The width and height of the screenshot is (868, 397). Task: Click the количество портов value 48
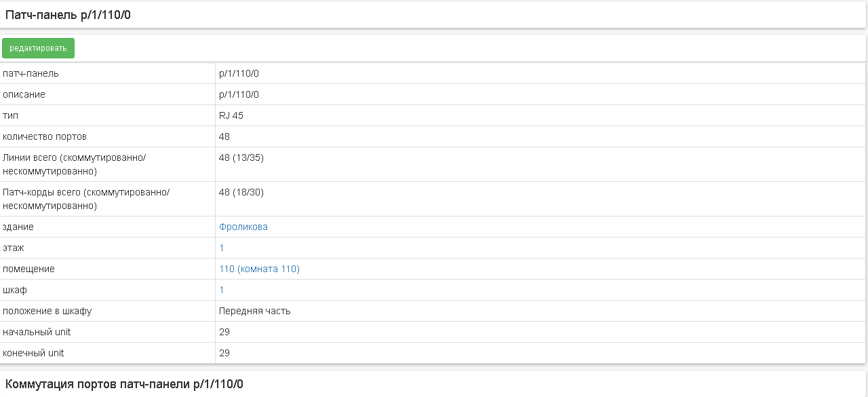[x=224, y=136]
